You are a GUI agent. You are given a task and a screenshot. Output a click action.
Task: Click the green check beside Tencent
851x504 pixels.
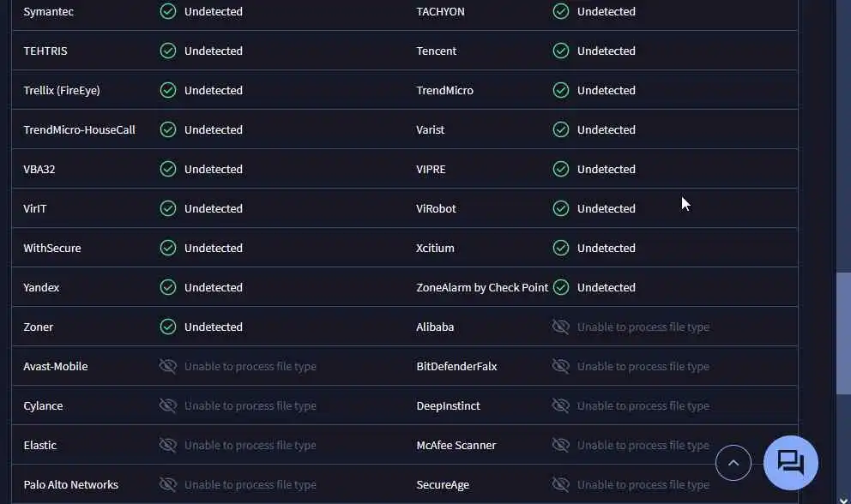[x=561, y=51]
